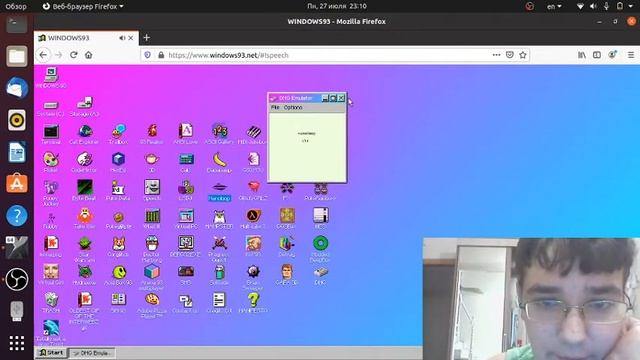Mute the WINDOWS93 tab audio
This screenshot has height=360, width=640.
pyautogui.click(x=122, y=38)
